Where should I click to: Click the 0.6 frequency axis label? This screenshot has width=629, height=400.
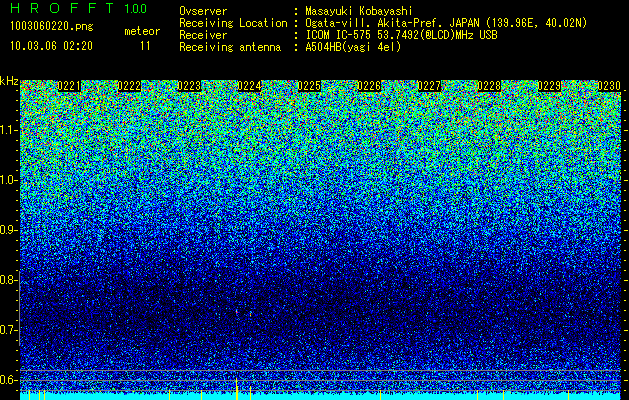pos(8,380)
